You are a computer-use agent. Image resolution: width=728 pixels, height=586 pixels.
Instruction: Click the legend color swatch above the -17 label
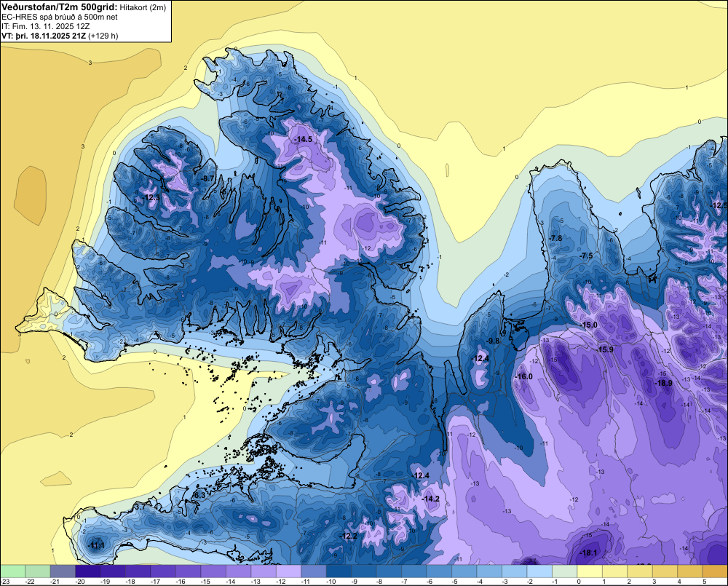click(163, 571)
